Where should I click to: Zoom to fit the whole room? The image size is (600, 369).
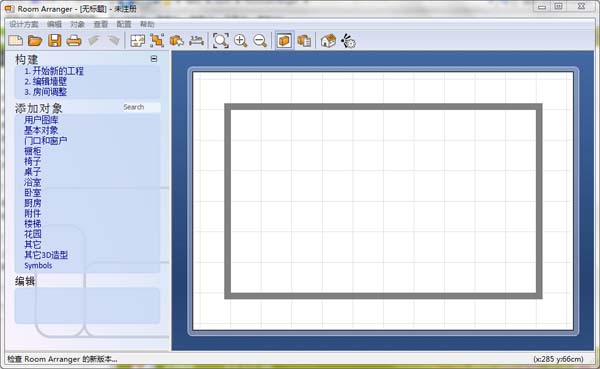pos(221,41)
